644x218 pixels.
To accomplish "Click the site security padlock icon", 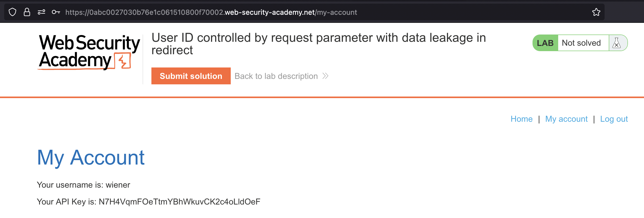I will (x=27, y=12).
